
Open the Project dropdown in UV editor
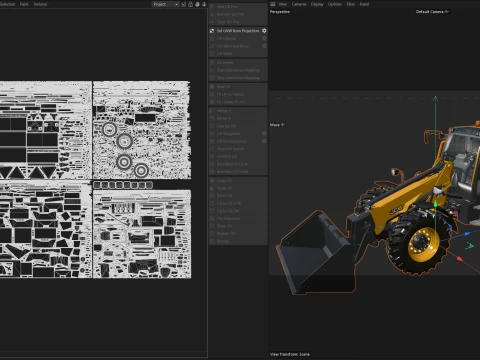166,4
